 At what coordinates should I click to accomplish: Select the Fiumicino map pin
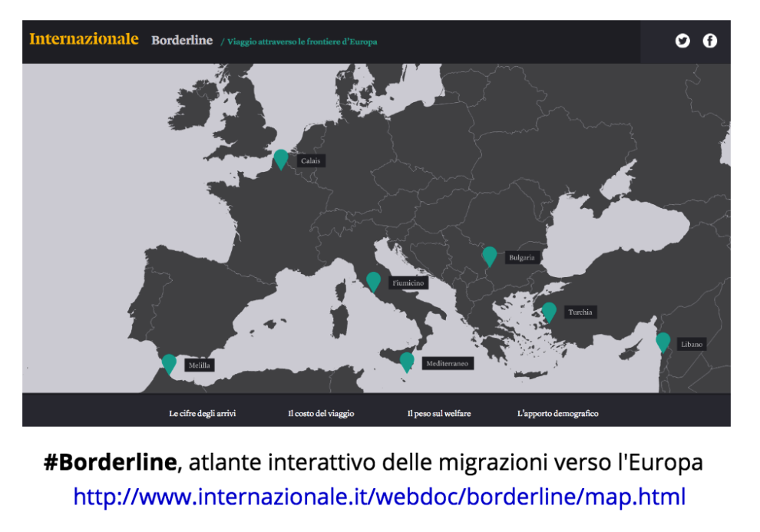click(x=373, y=282)
